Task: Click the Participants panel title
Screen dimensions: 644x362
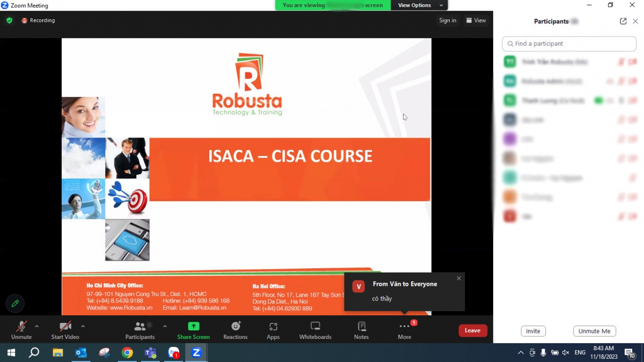Action: point(551,21)
